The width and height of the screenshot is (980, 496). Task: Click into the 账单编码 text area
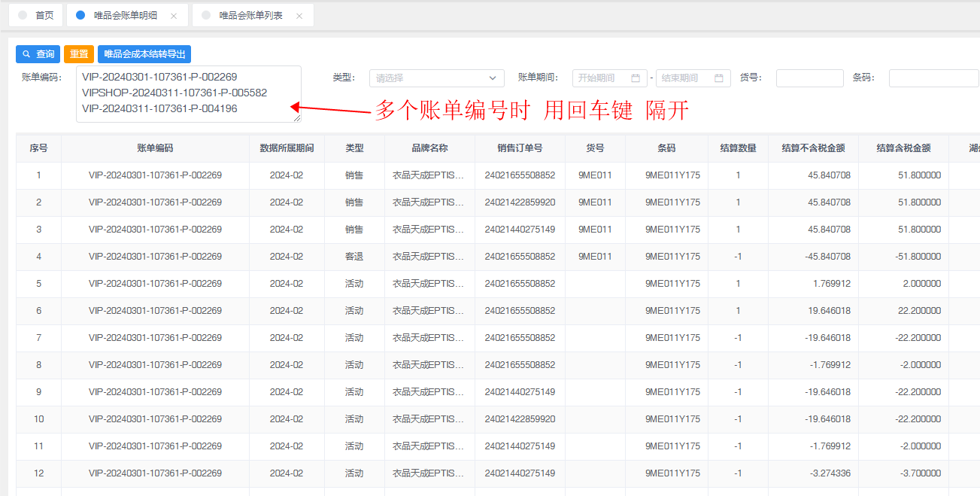pos(188,93)
